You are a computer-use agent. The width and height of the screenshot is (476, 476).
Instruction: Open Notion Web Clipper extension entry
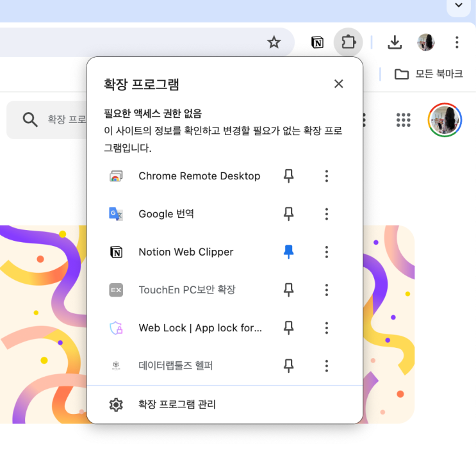[186, 252]
